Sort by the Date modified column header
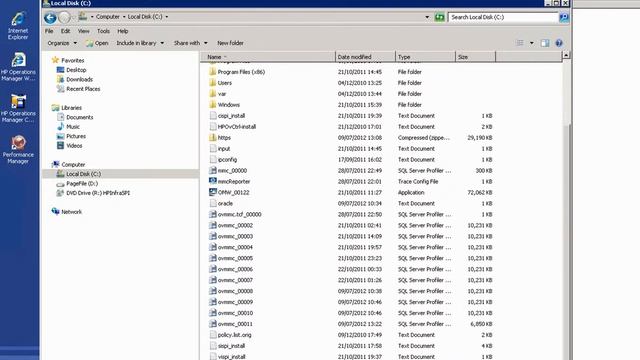Image resolution: width=640 pixels, height=360 pixels. 365,57
